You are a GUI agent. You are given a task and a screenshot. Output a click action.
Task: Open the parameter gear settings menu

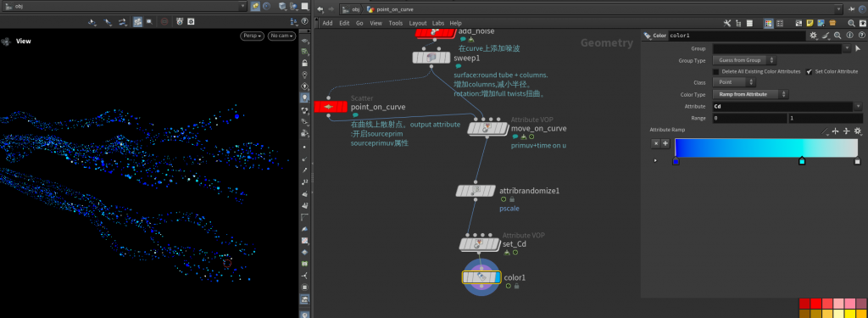click(813, 36)
